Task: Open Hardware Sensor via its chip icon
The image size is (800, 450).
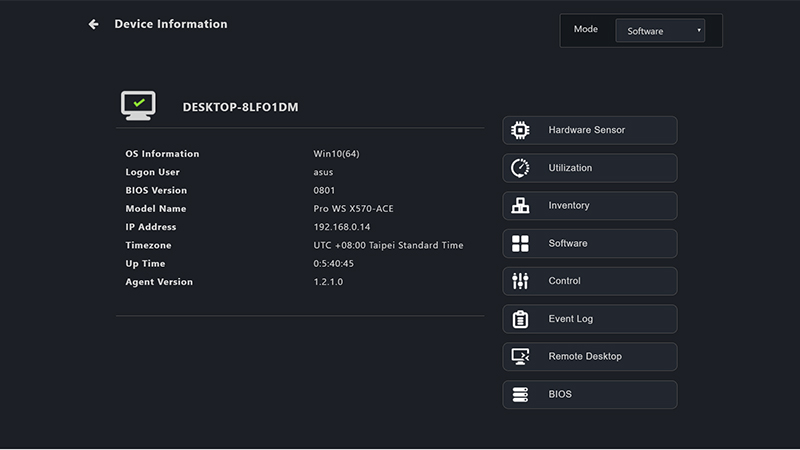Action: [x=520, y=130]
